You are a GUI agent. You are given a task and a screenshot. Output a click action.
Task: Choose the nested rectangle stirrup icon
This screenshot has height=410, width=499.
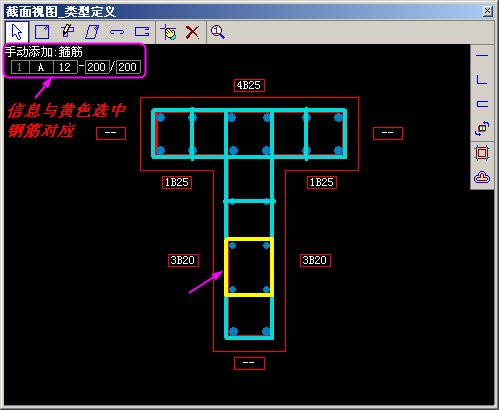pyautogui.click(x=482, y=153)
